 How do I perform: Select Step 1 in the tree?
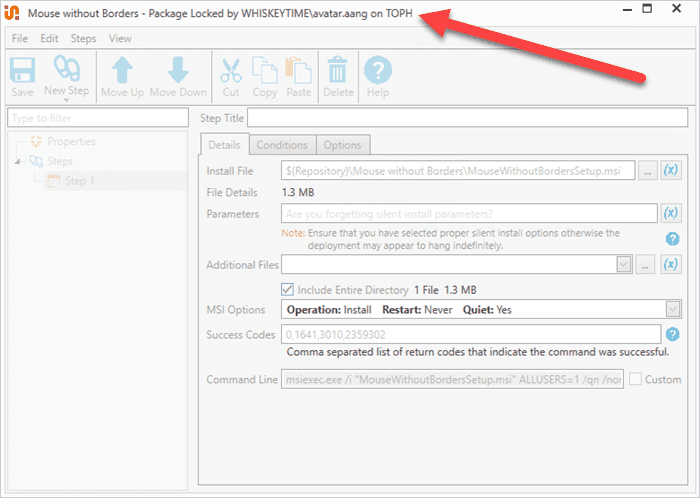pyautogui.click(x=80, y=181)
